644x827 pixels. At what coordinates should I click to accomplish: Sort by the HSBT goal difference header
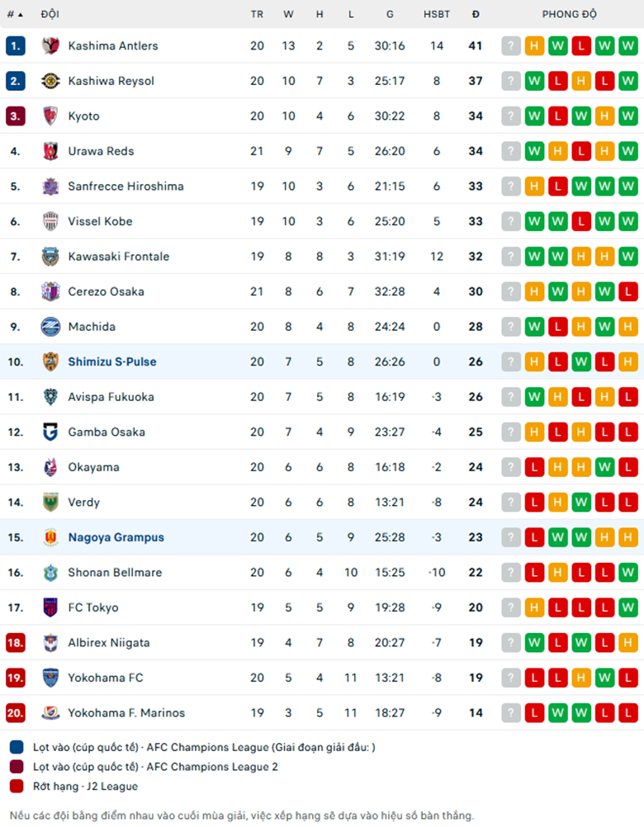coord(437,14)
